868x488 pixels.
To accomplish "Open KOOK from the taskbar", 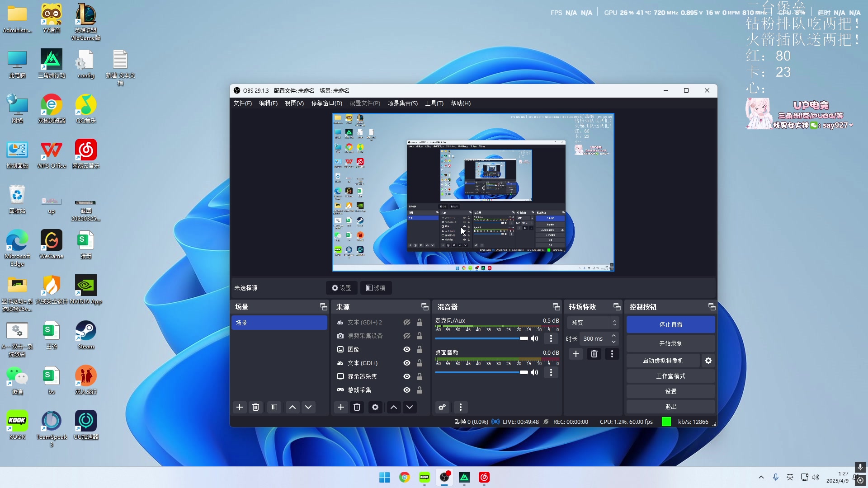I will [425, 477].
